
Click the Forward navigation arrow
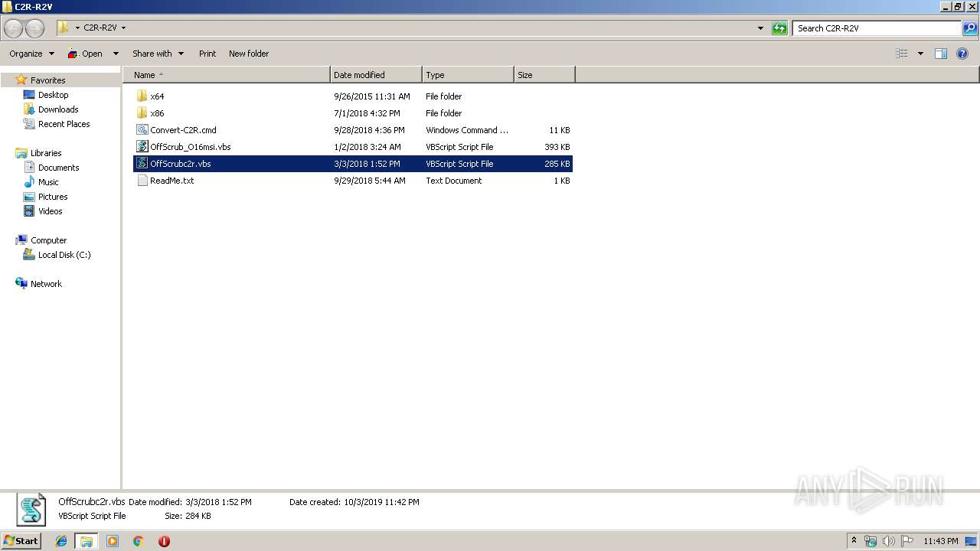pos(34,28)
